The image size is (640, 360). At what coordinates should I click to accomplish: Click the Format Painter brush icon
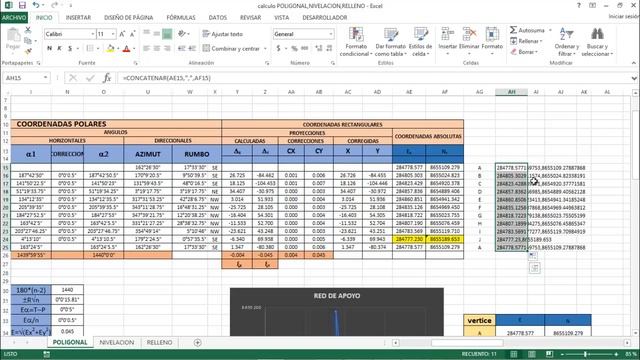click(28, 51)
